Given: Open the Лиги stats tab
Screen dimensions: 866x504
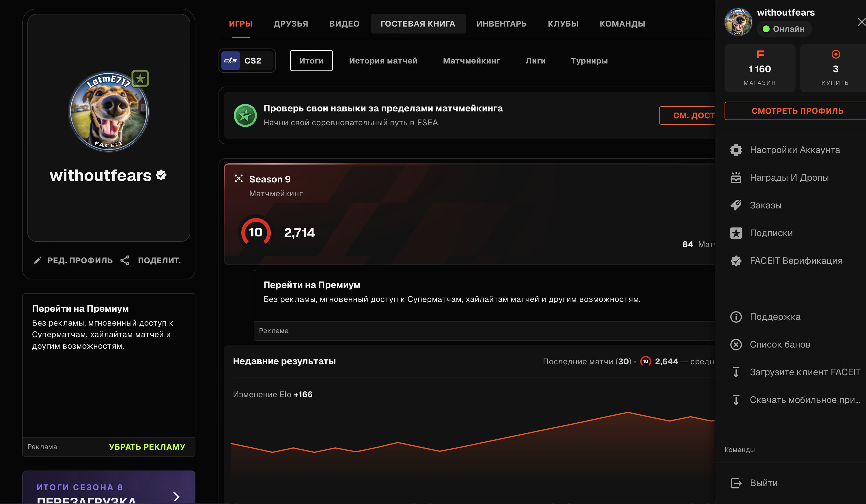Looking at the screenshot, I should click(535, 60).
